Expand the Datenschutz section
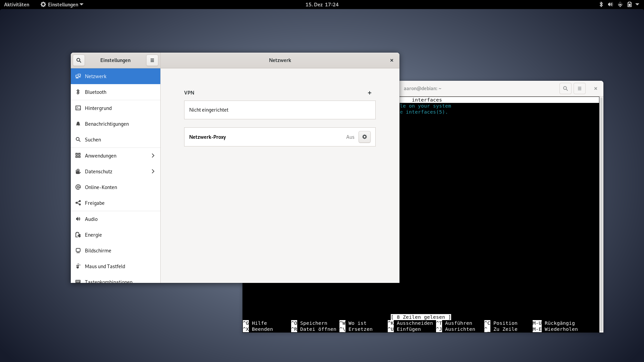The width and height of the screenshot is (644, 362). tap(115, 171)
